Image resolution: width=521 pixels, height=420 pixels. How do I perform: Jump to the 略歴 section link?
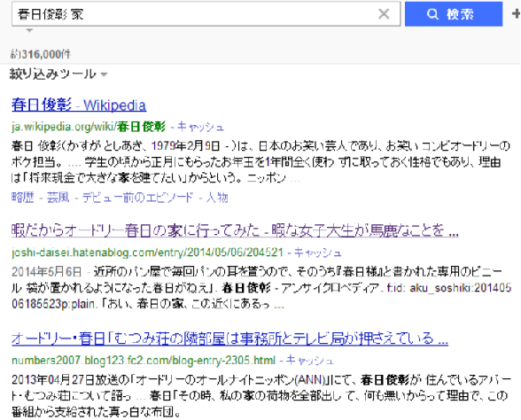click(23, 198)
